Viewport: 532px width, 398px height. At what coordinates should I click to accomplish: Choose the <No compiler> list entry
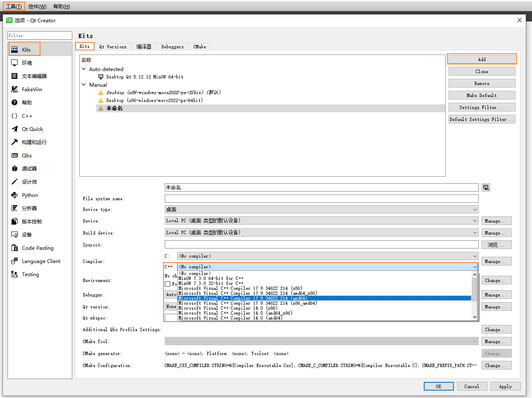[x=324, y=273]
